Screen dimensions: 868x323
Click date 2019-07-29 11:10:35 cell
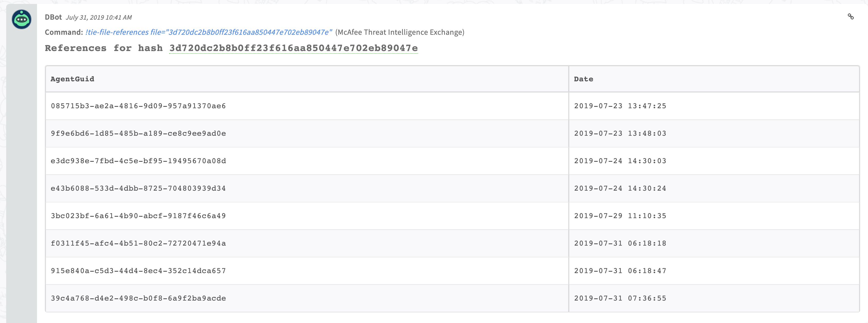[x=620, y=216]
